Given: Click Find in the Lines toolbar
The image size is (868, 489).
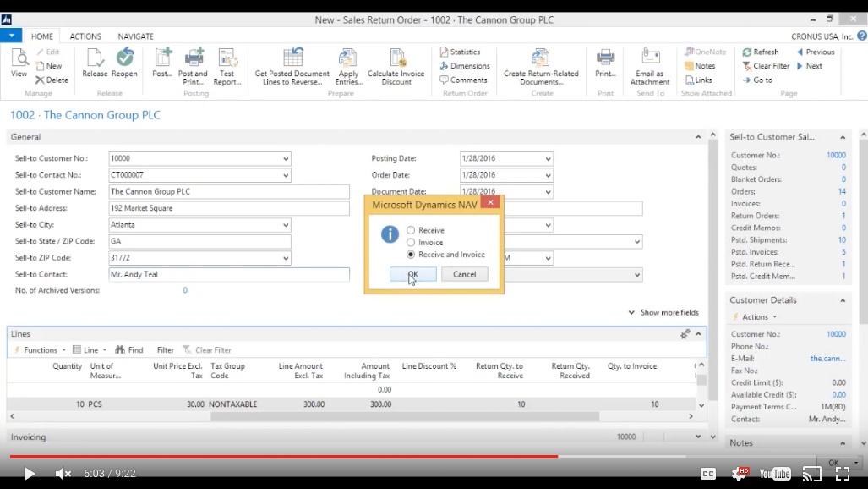Looking at the screenshot, I should pyautogui.click(x=129, y=350).
